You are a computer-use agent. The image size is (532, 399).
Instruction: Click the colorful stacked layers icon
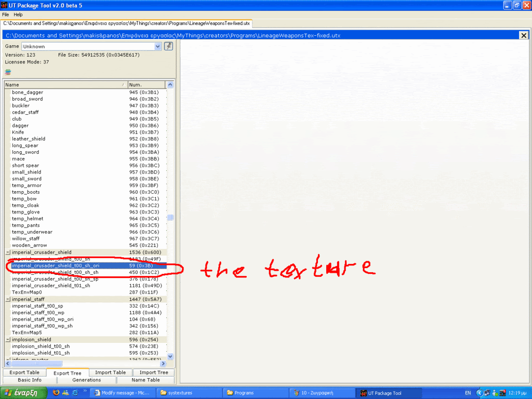[8, 72]
